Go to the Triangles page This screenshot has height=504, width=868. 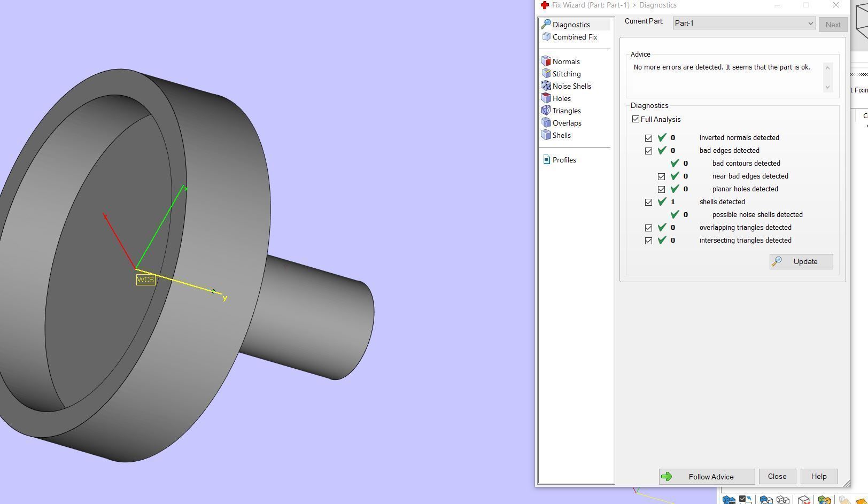(x=567, y=111)
